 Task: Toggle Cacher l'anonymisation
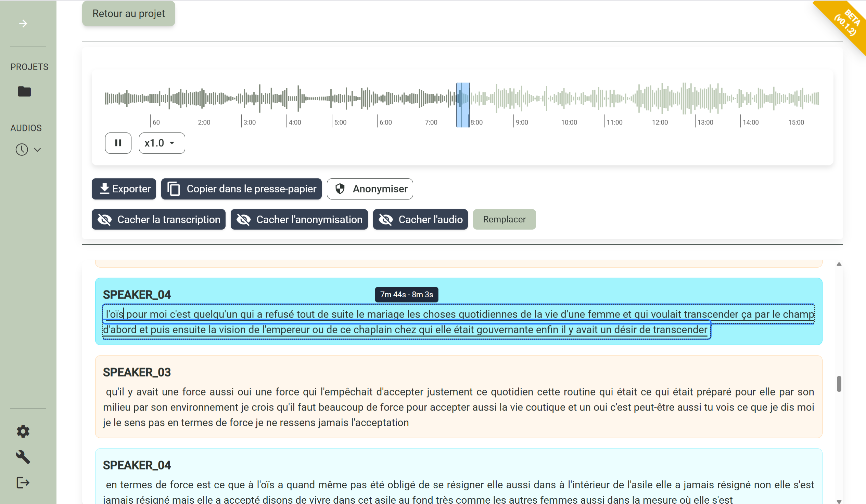[299, 219]
